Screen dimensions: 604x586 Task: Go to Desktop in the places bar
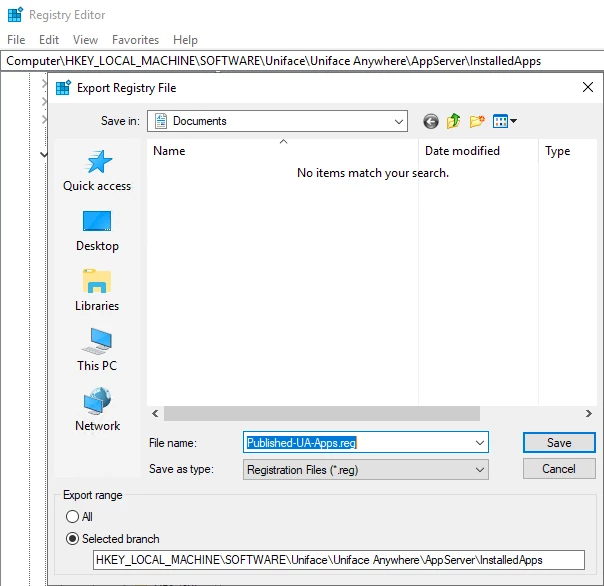(x=97, y=231)
